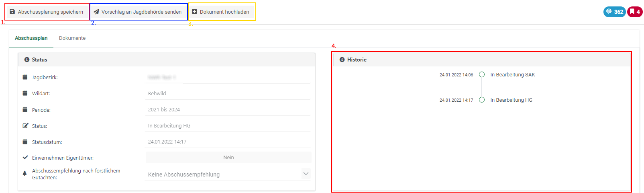Click the edit icon beside Status
This screenshot has width=644, height=193.
pyautogui.click(x=25, y=126)
